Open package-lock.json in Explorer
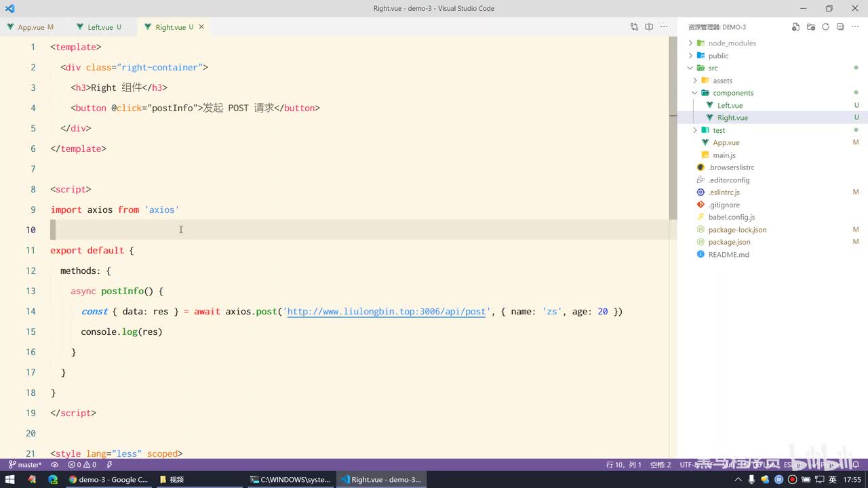This screenshot has height=488, width=868. click(x=737, y=230)
